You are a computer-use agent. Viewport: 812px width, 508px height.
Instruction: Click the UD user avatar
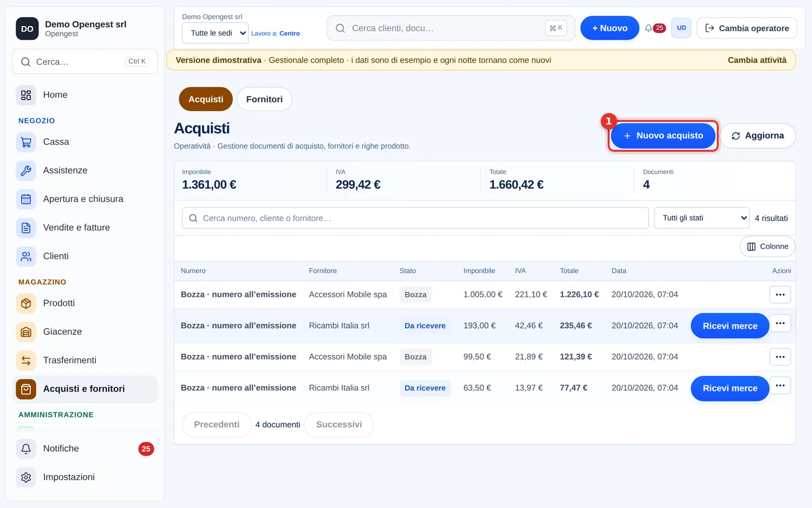[681, 28]
